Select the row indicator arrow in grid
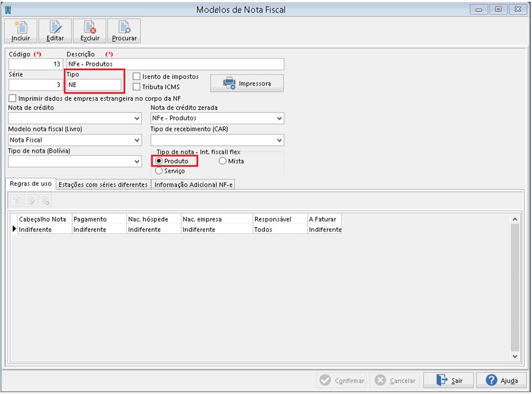532x394 pixels. pyautogui.click(x=14, y=229)
